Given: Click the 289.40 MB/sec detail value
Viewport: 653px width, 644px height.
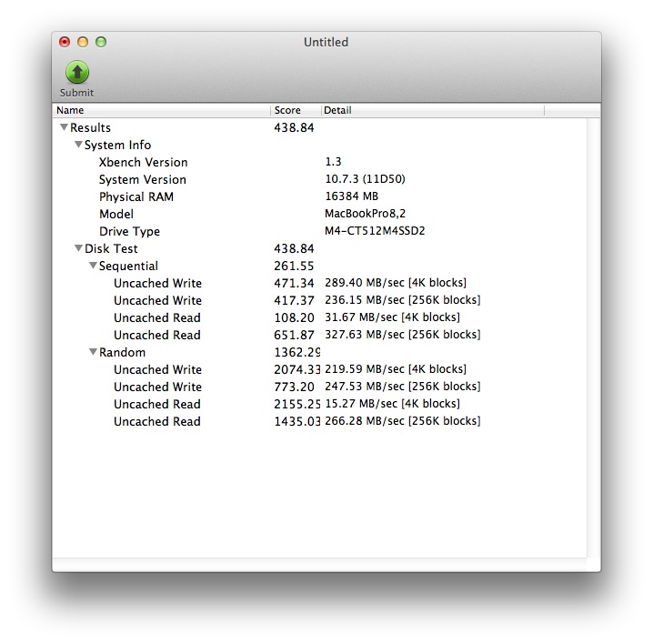Looking at the screenshot, I should 396,283.
